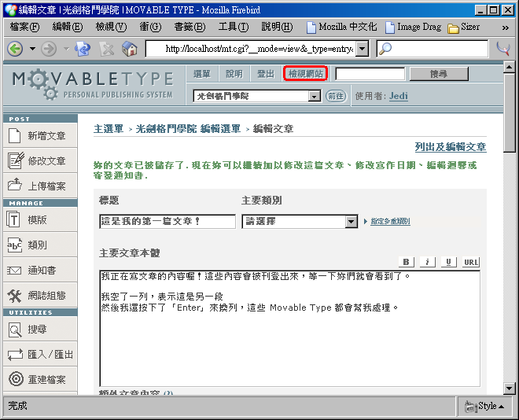Screen dimensions: 519x420
Task: Expand the bookmarks toolbar overflow chevron
Action: click(x=505, y=28)
